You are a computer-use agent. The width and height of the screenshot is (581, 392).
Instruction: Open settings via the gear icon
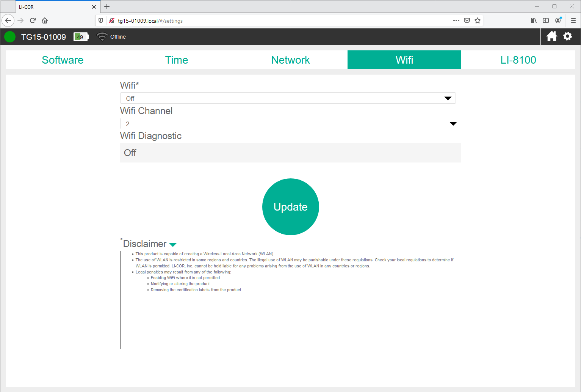click(567, 36)
